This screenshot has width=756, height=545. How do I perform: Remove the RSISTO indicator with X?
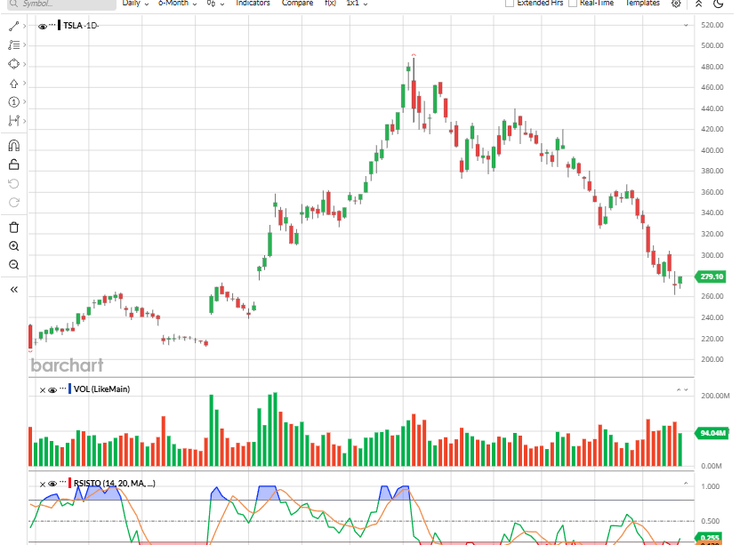[42, 484]
